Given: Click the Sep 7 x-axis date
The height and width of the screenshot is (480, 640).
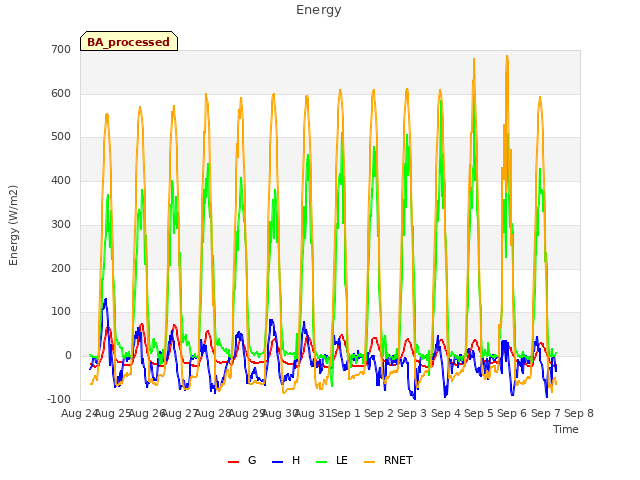Looking at the screenshot, I should tap(546, 413).
